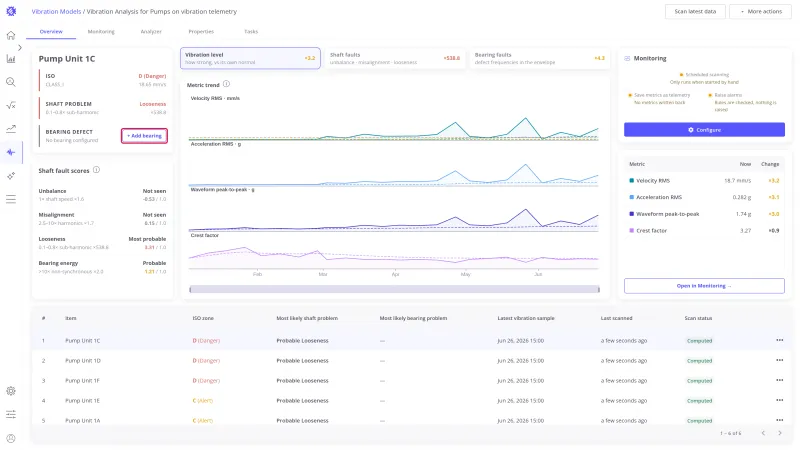Click the Bearing energy fault score row
Screen dimensions: 800x450
pyautogui.click(x=102, y=267)
